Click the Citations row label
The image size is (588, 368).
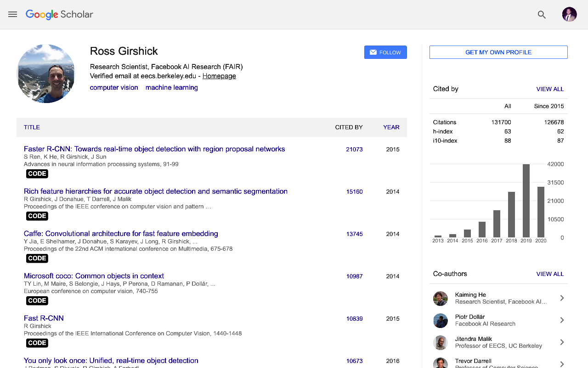click(x=445, y=122)
